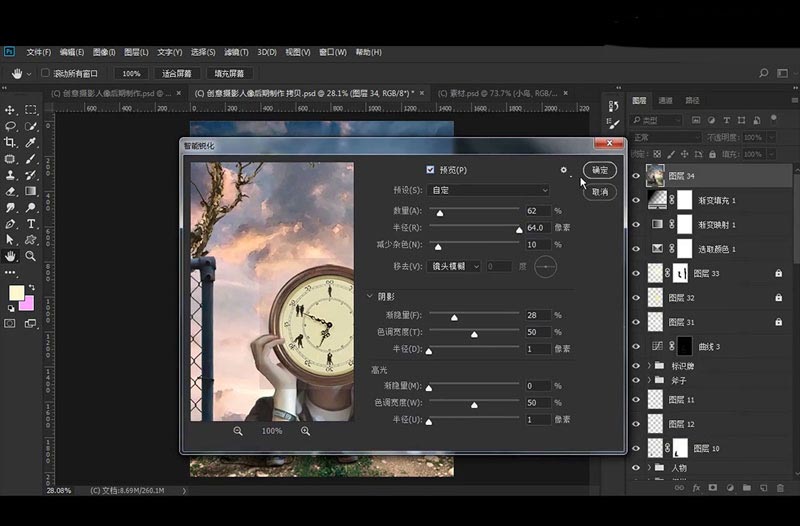The image size is (800, 526).
Task: Select the Horizontal Type tool
Action: point(31,224)
